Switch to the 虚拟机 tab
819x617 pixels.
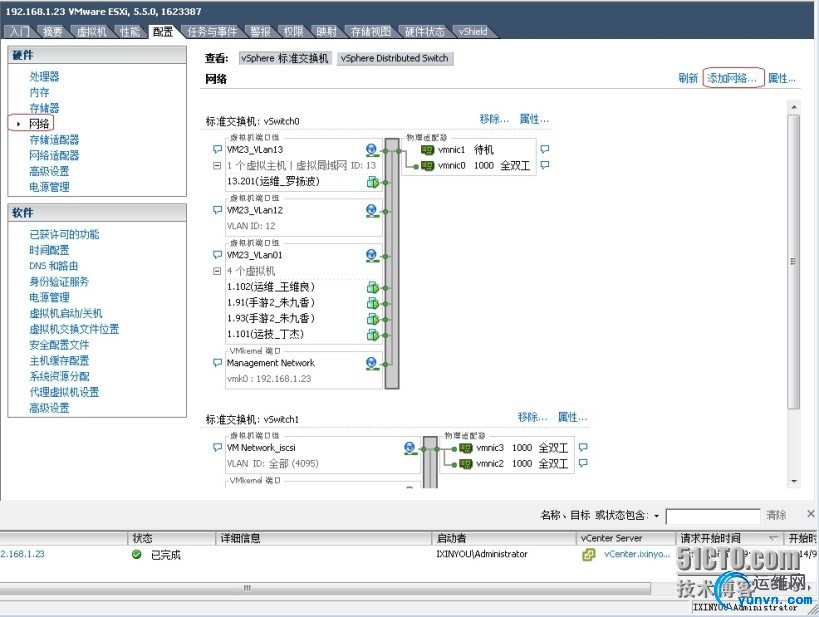coord(91,32)
